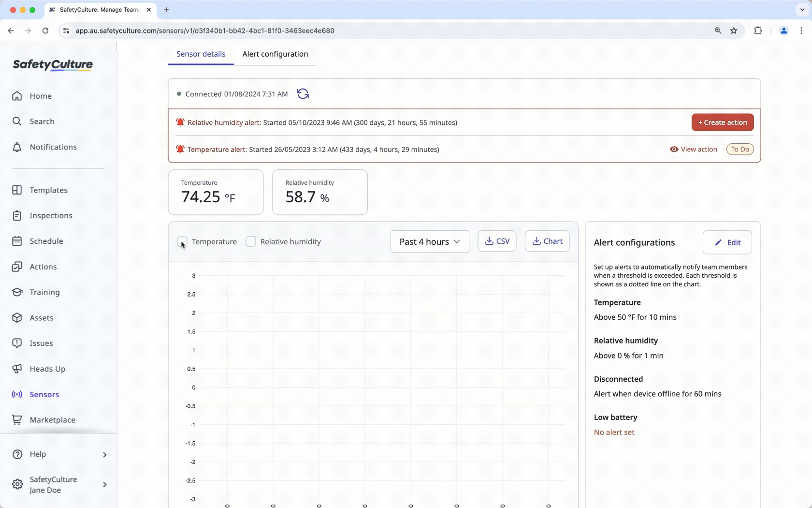Switch to Alert configuration tab
This screenshot has width=812, height=508.
275,54
